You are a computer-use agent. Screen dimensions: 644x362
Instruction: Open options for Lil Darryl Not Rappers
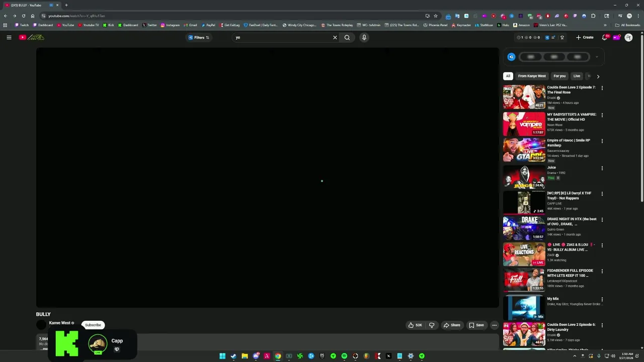(602, 194)
